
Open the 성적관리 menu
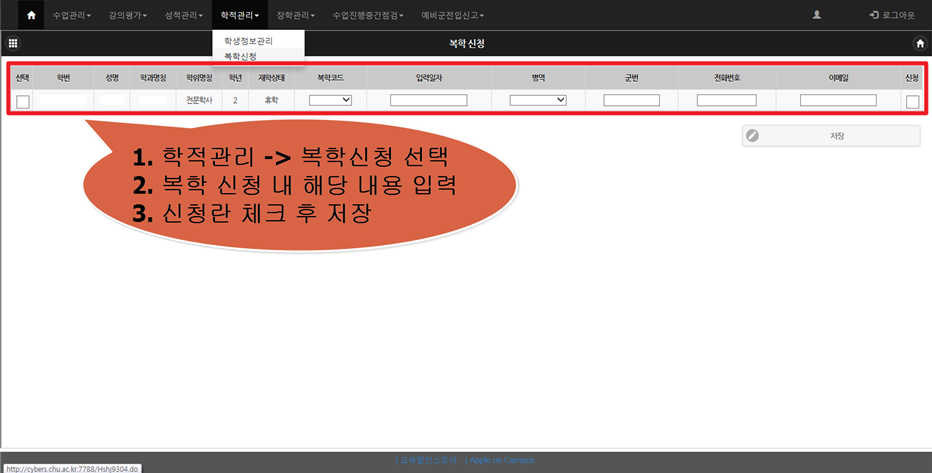[x=184, y=15]
